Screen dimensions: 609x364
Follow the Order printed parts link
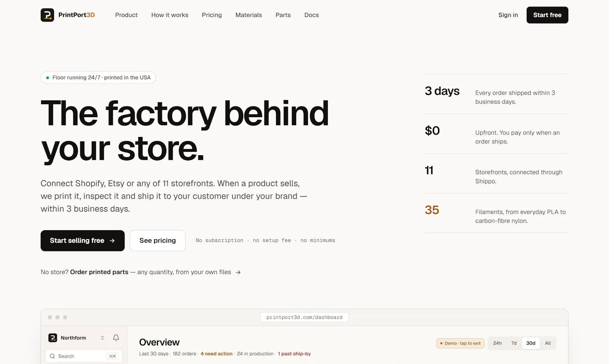[99, 272]
